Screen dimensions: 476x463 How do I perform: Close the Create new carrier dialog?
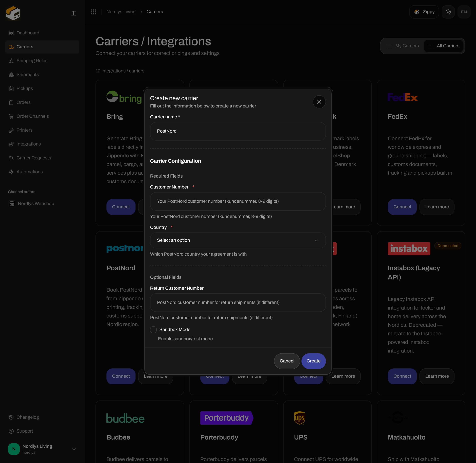(319, 102)
